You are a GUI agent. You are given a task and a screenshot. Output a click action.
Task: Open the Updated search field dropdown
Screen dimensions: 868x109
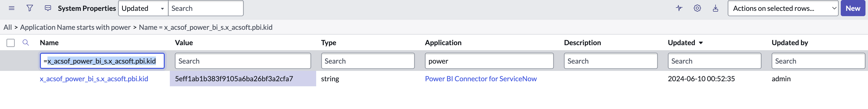click(143, 8)
